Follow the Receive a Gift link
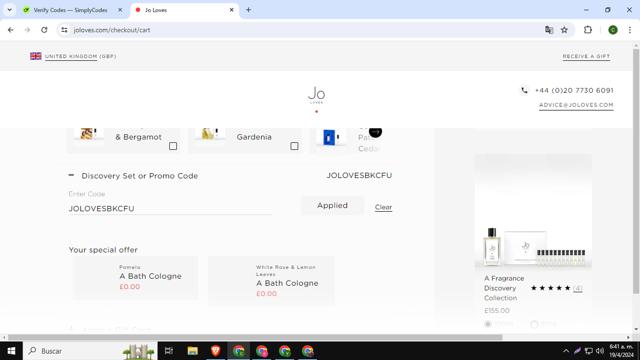This screenshot has width=640, height=360. pos(586,56)
